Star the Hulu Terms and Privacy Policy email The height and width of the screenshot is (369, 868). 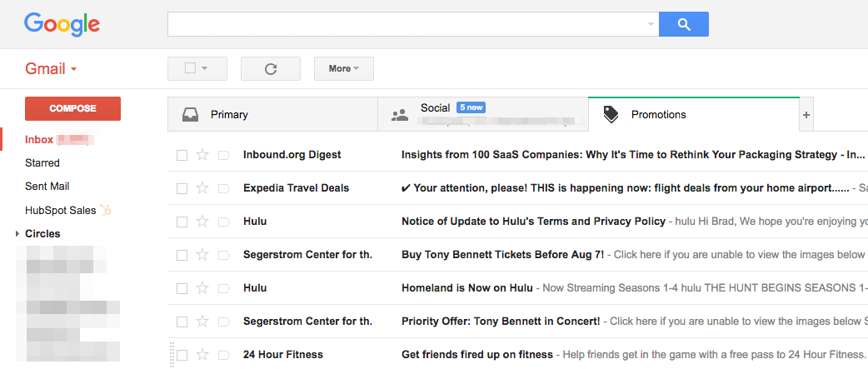(202, 222)
